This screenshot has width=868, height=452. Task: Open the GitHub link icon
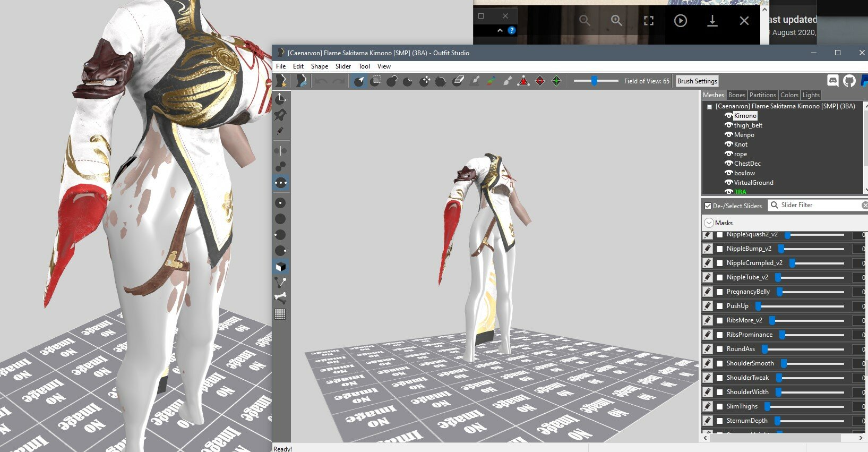849,81
